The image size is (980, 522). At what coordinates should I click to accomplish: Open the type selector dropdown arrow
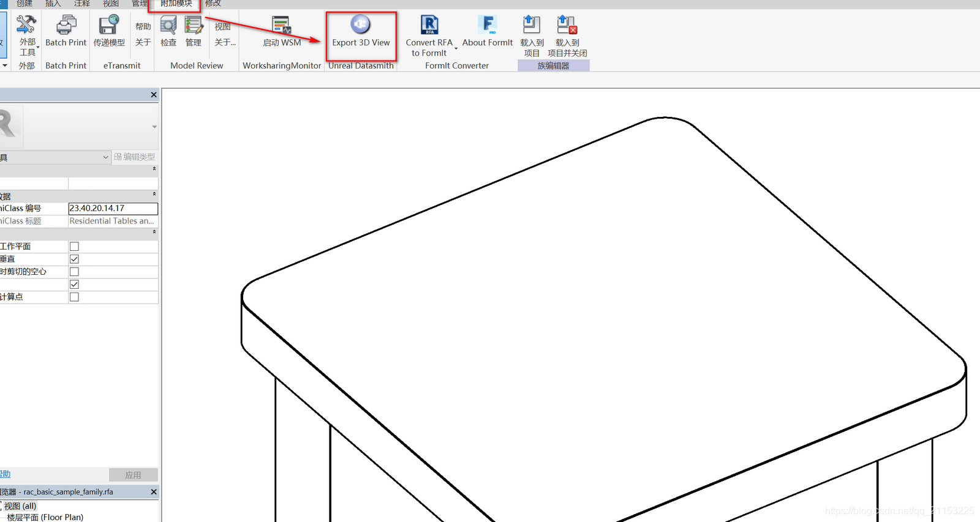point(154,127)
